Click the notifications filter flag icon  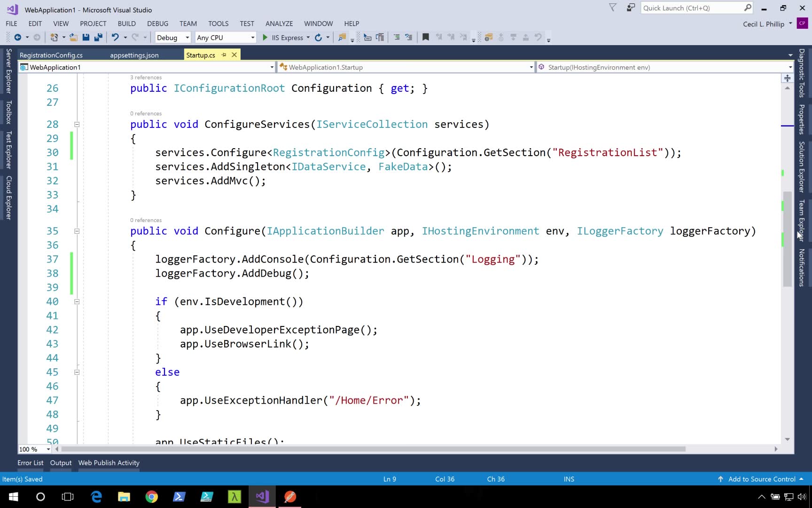coord(613,8)
